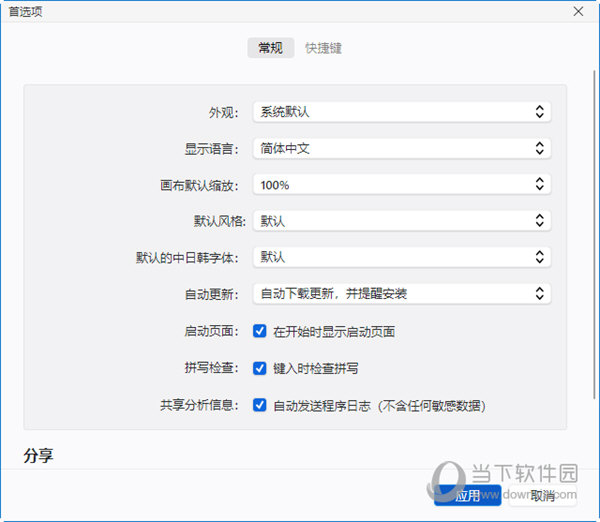Image resolution: width=600 pixels, height=522 pixels.
Task: Click the 首选项 window title
Action: tap(25, 11)
